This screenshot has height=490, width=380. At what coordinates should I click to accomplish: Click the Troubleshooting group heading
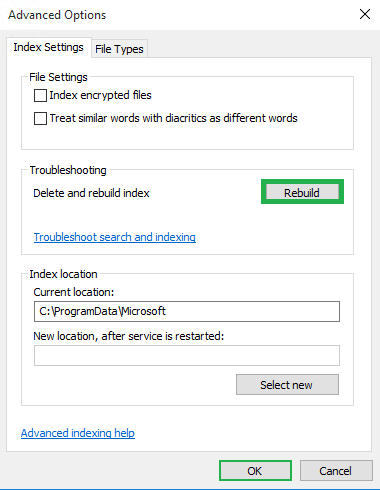coord(68,170)
